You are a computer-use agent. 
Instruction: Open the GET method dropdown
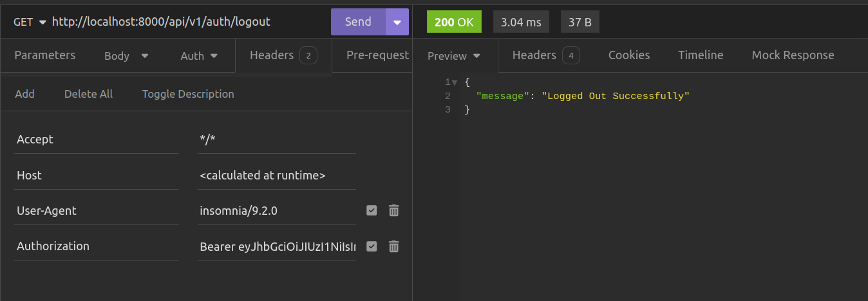tap(30, 22)
